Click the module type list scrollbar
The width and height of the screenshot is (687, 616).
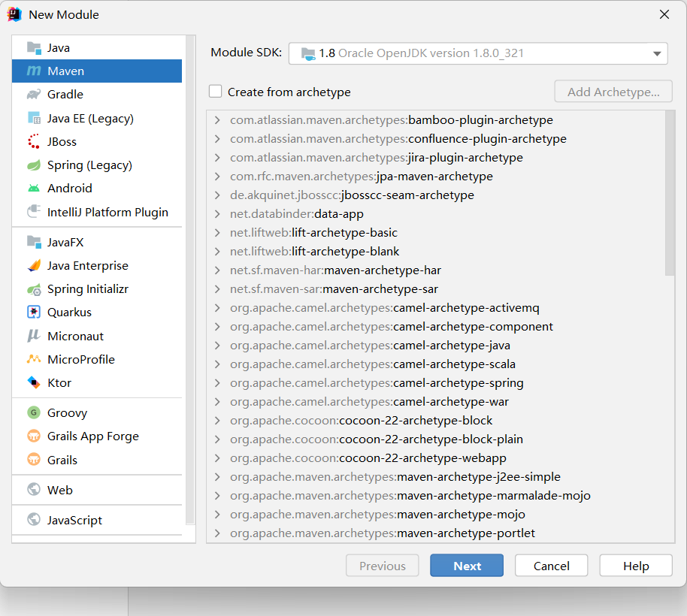190,280
